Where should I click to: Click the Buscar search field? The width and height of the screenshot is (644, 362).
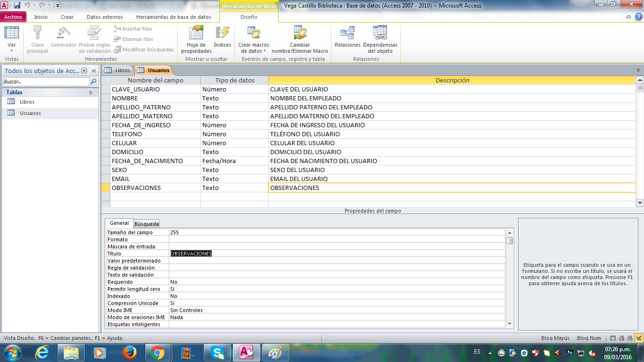point(46,82)
